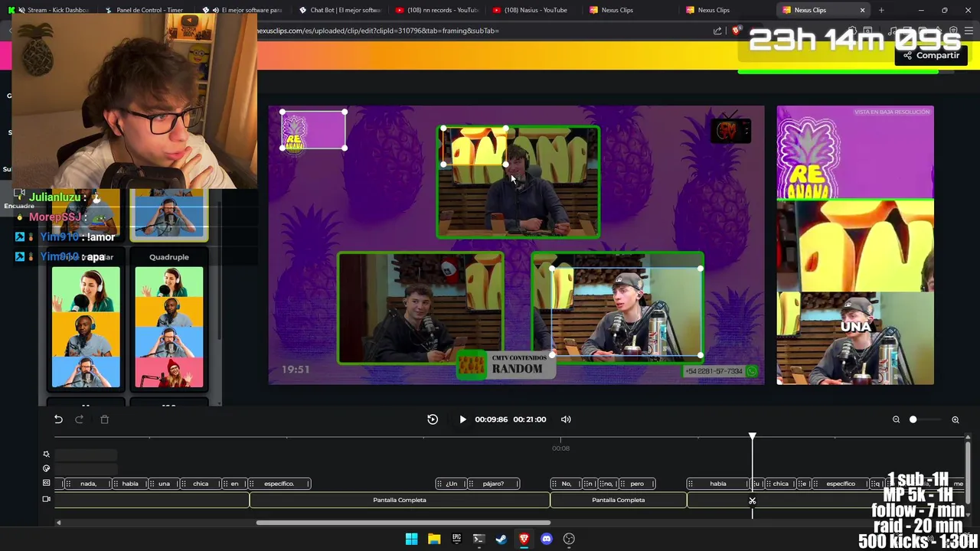The image size is (980, 551).
Task: Click the 'Quadruple' layout label
Action: [x=169, y=257]
